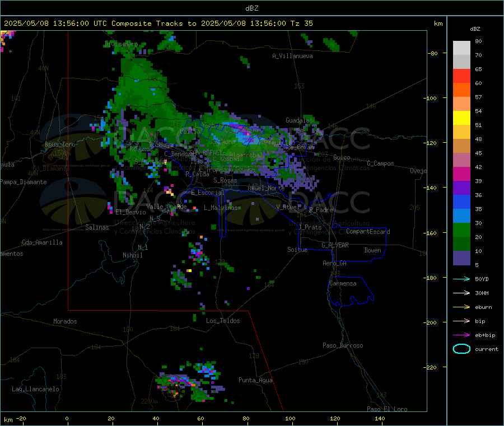
Task: Select the dark orange 57–60 dBZ swatch
Action: tap(461, 90)
